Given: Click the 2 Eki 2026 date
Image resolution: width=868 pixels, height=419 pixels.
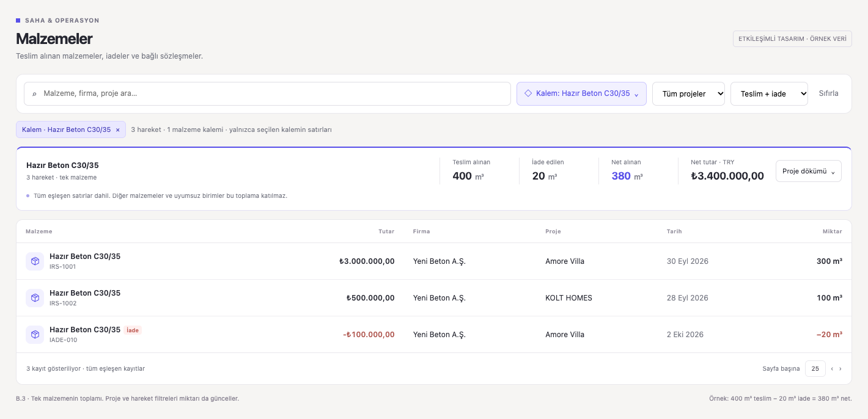Looking at the screenshot, I should 685,335.
